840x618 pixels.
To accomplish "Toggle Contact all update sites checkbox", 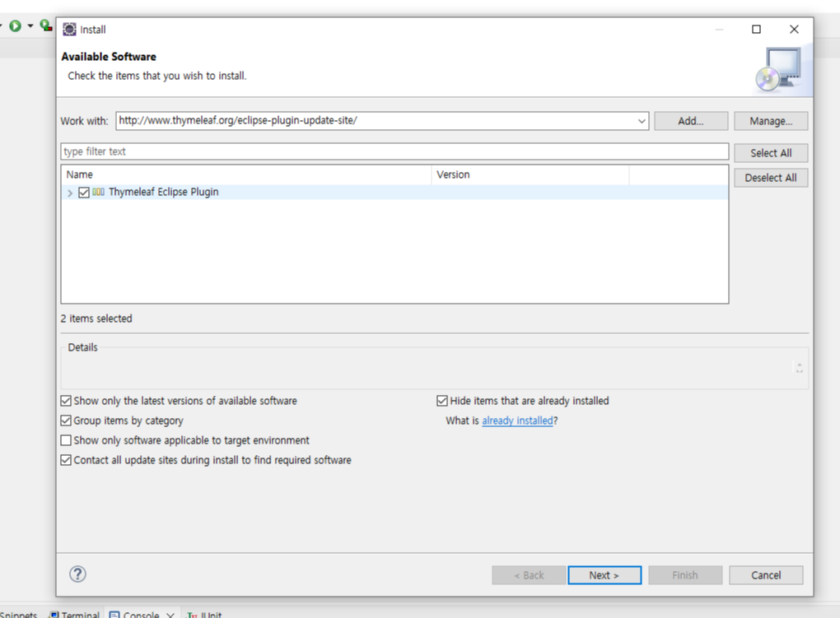I will coord(66,460).
